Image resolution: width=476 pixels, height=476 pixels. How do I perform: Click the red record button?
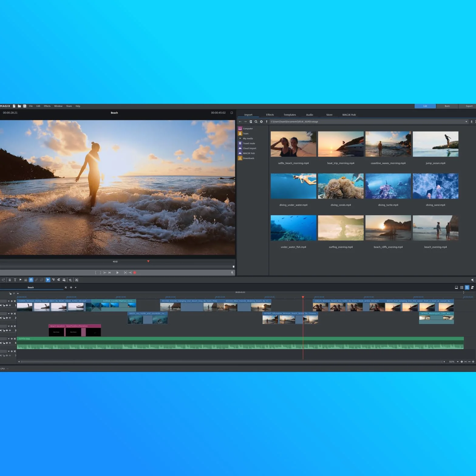(135, 273)
